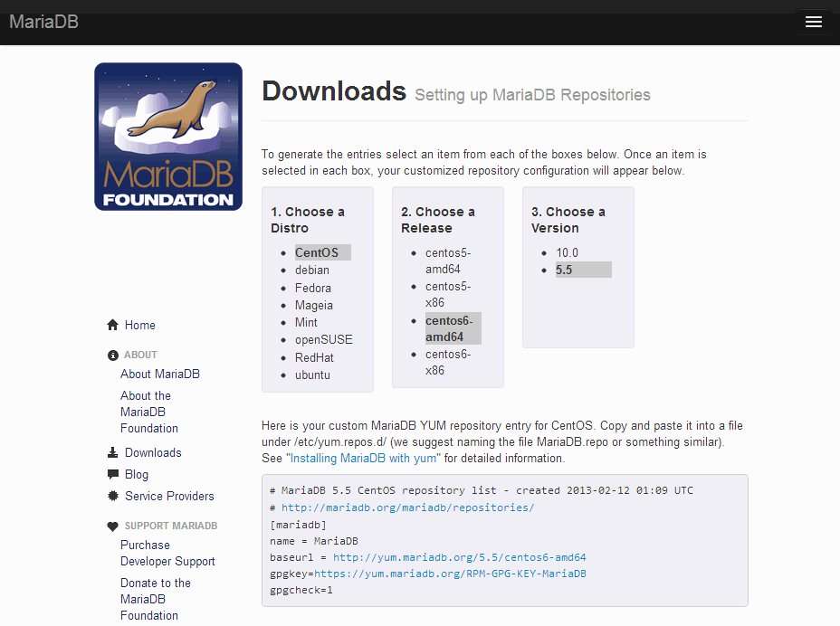Click the "[mariadb]" line in config
840x626 pixels.
point(298,525)
